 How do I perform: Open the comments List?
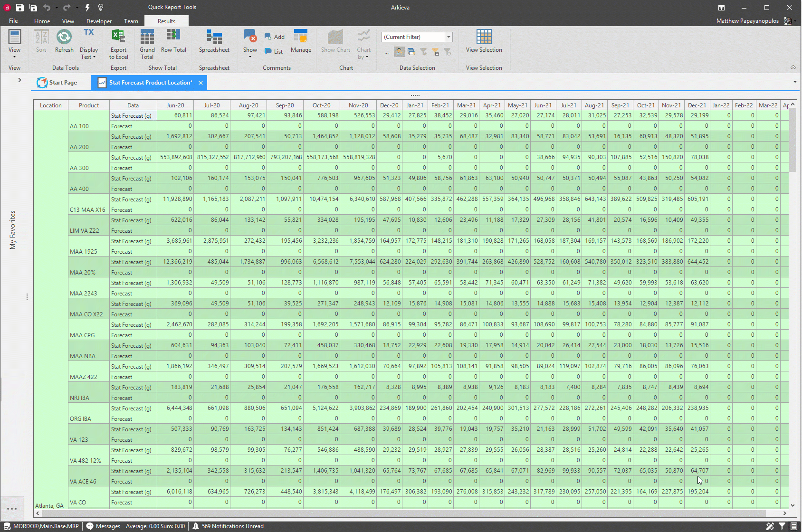coord(274,51)
